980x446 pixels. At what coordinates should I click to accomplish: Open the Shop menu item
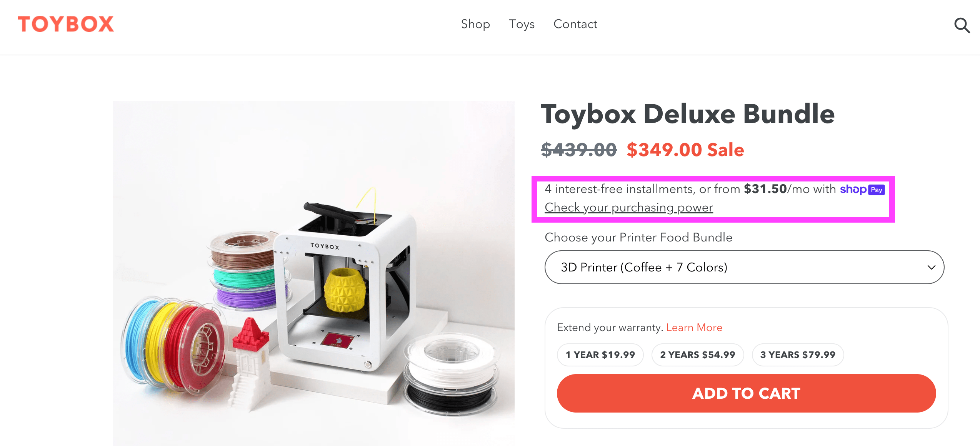476,24
